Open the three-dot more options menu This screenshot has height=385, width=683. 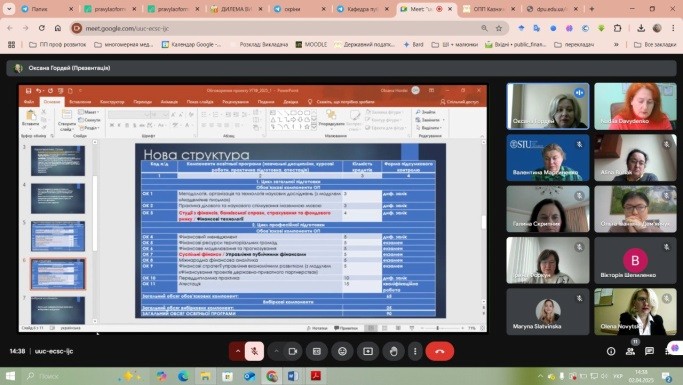(x=415, y=351)
